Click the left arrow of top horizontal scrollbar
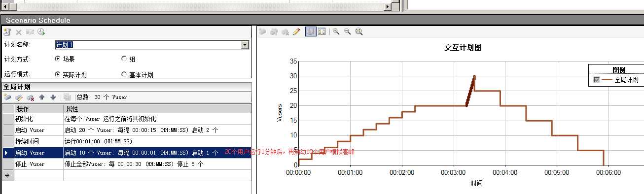 pyautogui.click(x=5, y=6)
